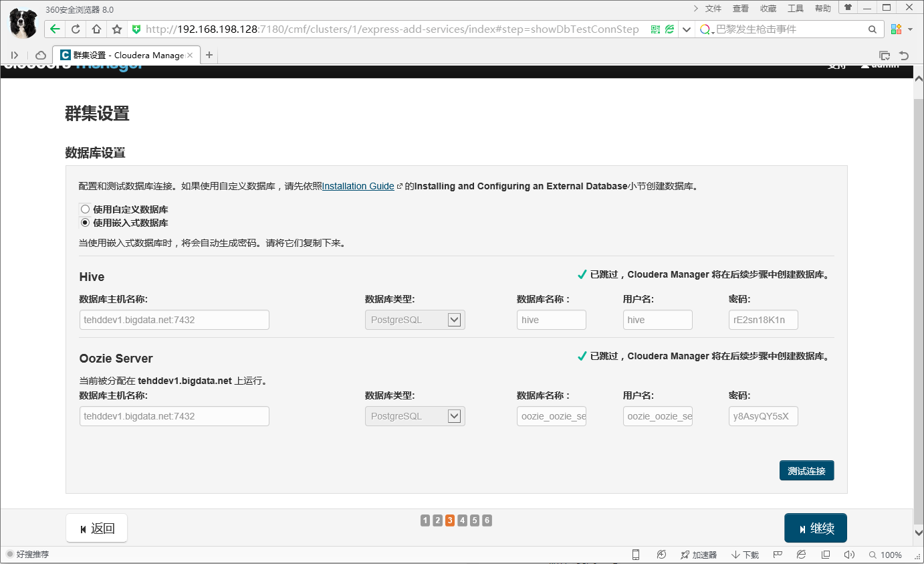Image resolution: width=924 pixels, height=564 pixels.
Task: Switch browser engine with the IE icon
Action: coord(801,555)
